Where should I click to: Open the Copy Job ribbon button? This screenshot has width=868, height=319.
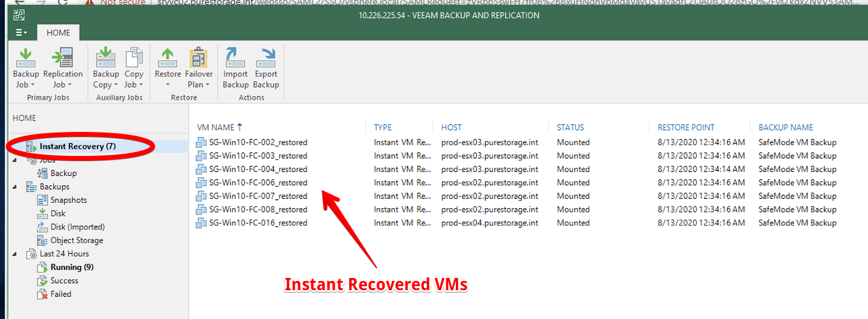pyautogui.click(x=134, y=69)
